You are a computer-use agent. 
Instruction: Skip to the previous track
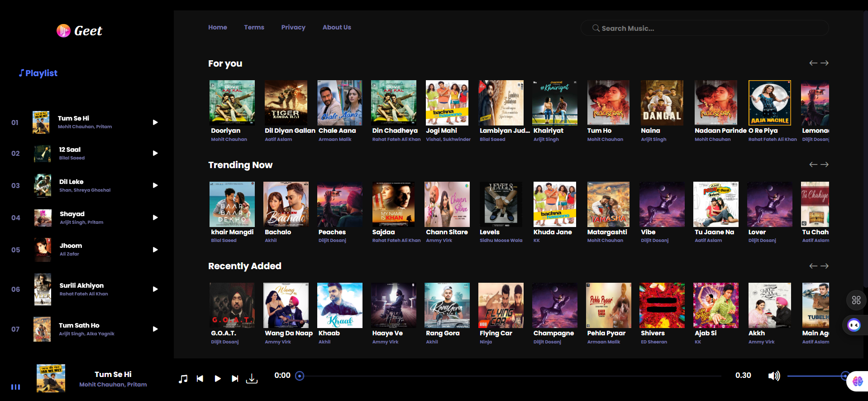(200, 379)
